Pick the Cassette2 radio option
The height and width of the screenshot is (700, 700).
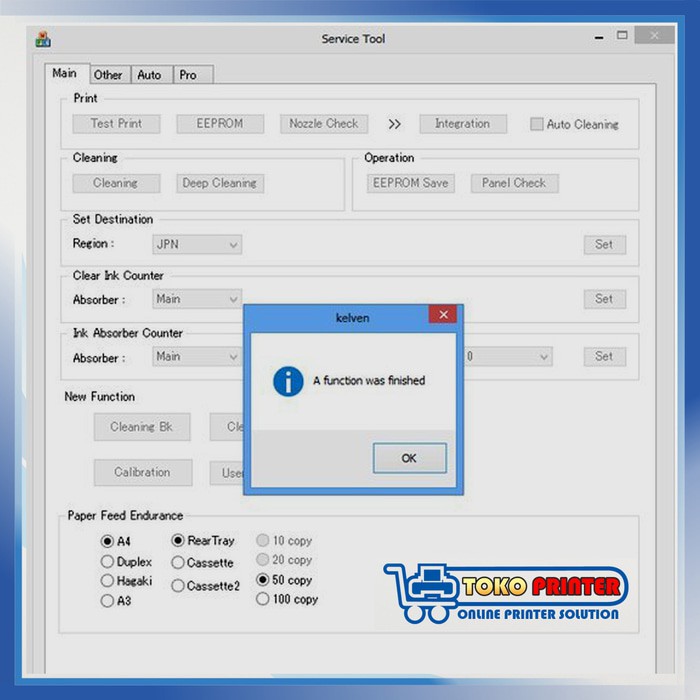tap(178, 585)
